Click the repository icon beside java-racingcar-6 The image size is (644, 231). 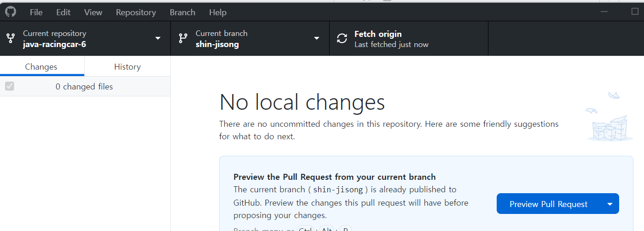click(x=11, y=38)
